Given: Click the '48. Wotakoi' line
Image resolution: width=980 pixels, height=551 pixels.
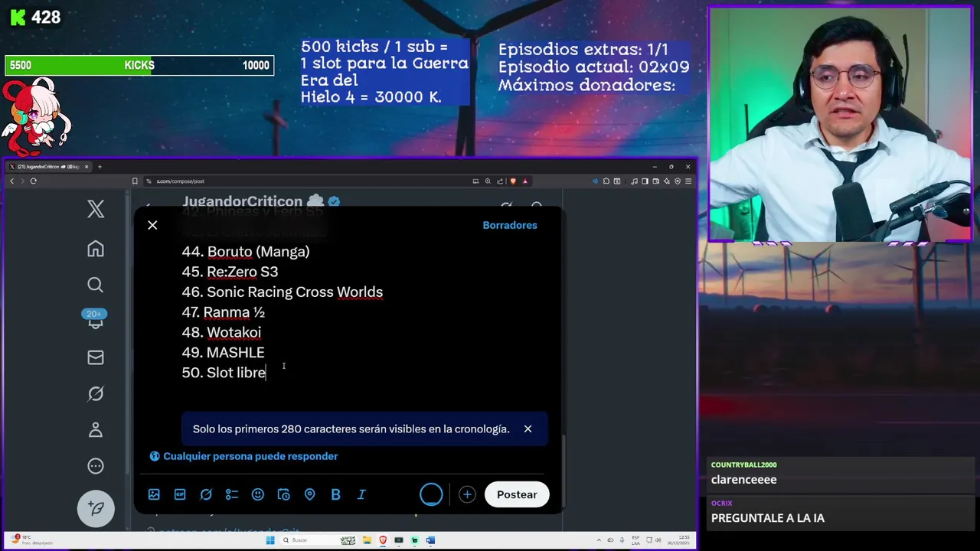Looking at the screenshot, I should (221, 332).
